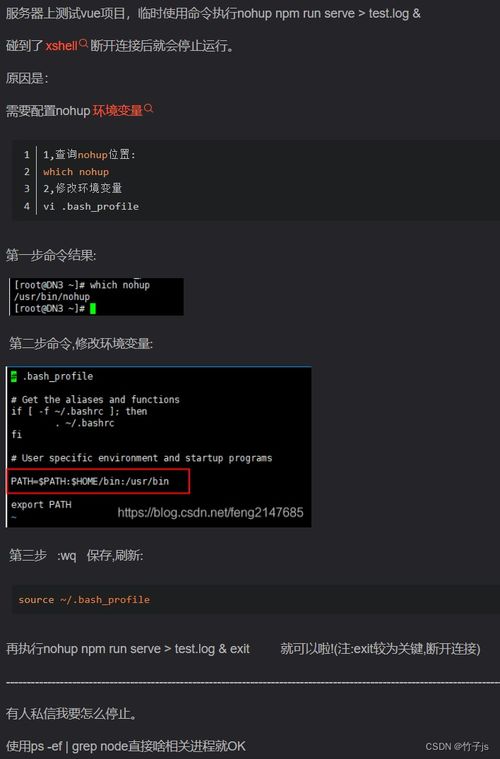Click the 'source ~/.bash_profile' code block
Screen dimensions: 500x759
pyautogui.click(x=256, y=600)
